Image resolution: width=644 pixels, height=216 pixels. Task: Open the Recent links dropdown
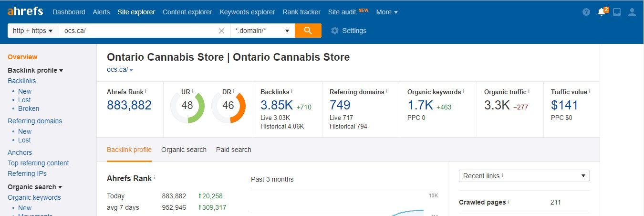tap(524, 176)
